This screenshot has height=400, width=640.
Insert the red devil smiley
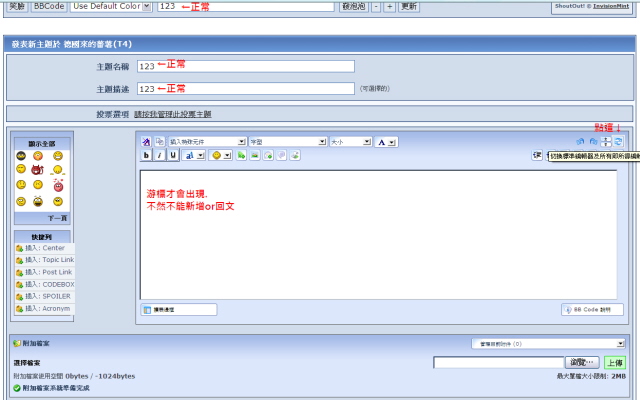(37, 169)
